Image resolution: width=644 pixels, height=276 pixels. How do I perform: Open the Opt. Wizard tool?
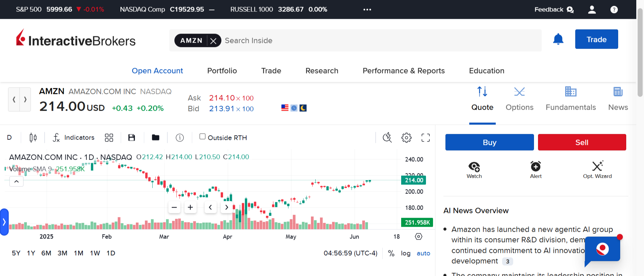coord(597,170)
